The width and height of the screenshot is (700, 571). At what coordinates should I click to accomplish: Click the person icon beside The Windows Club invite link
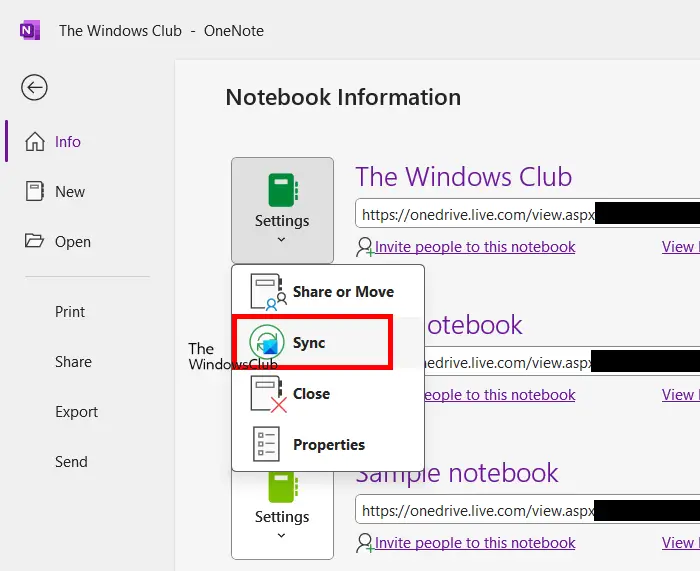point(365,247)
